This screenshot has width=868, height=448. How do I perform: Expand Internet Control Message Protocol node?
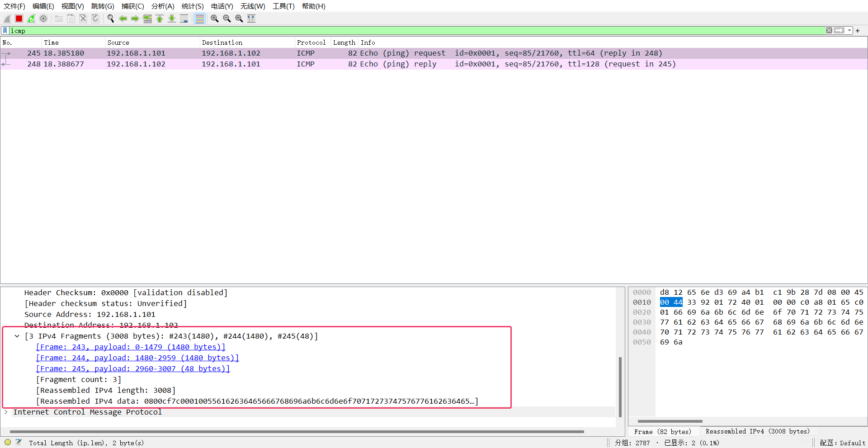tap(6, 412)
